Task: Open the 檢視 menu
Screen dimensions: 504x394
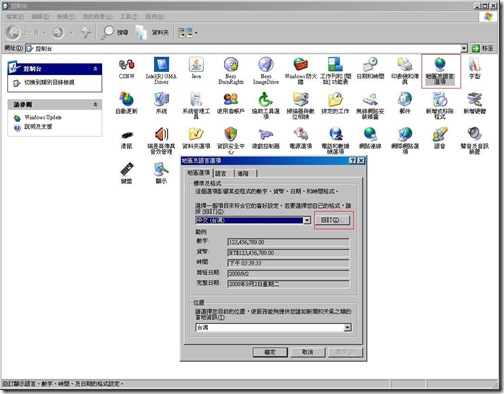Action: pyautogui.click(x=66, y=16)
